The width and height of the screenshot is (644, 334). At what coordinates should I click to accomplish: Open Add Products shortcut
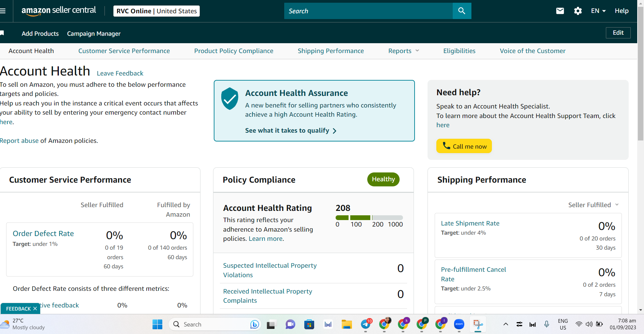[x=40, y=34]
